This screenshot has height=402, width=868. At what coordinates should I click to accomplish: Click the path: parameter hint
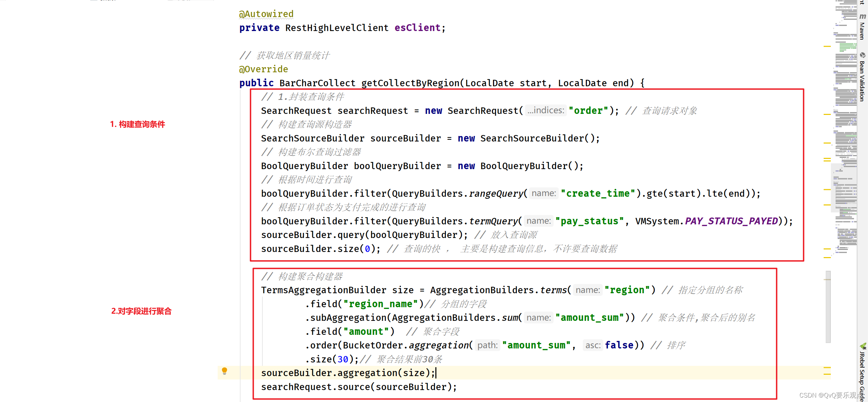point(488,345)
